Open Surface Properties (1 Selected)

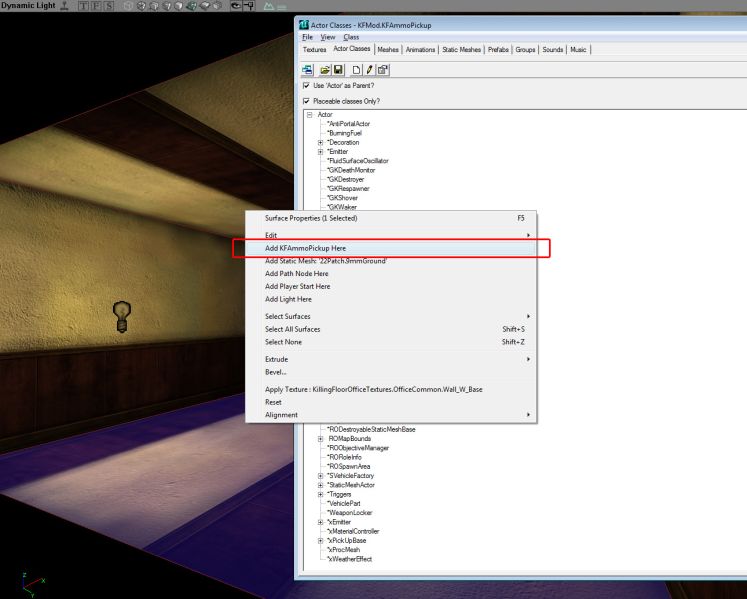tap(391, 218)
